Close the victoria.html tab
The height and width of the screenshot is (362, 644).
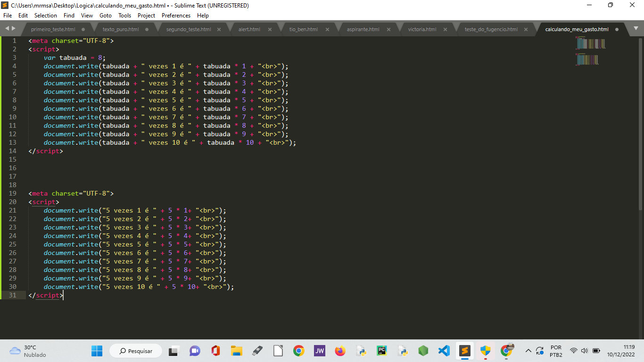pyautogui.click(x=446, y=29)
